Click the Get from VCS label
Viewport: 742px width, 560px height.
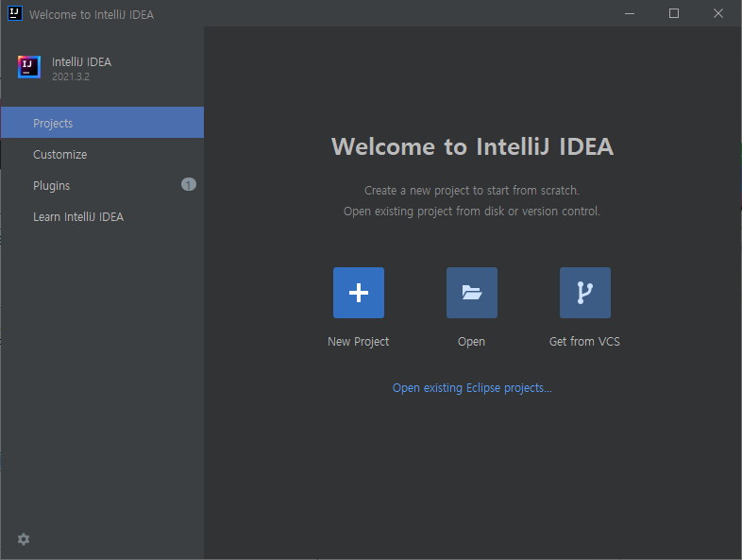(584, 341)
